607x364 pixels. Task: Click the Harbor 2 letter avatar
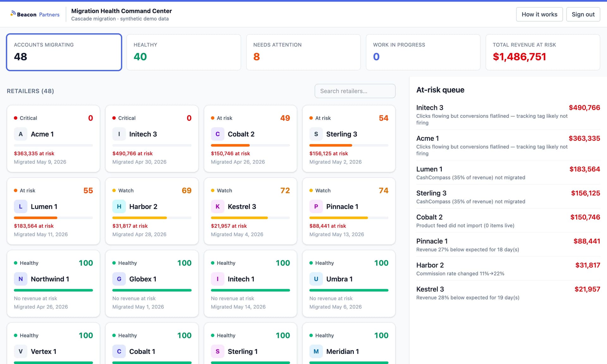pos(119,207)
